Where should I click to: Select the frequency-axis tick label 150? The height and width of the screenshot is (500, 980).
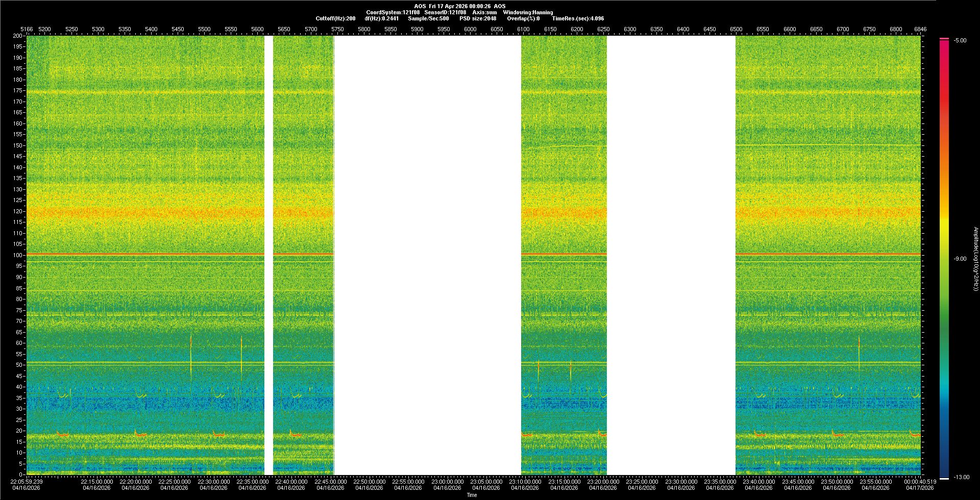(x=18, y=145)
